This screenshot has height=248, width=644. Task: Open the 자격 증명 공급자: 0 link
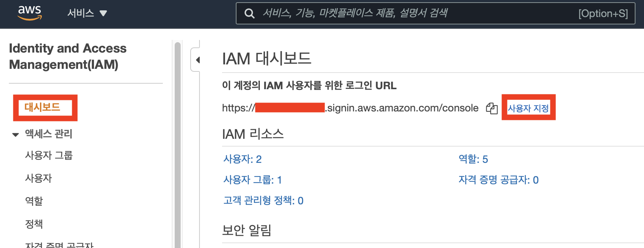[x=499, y=180]
